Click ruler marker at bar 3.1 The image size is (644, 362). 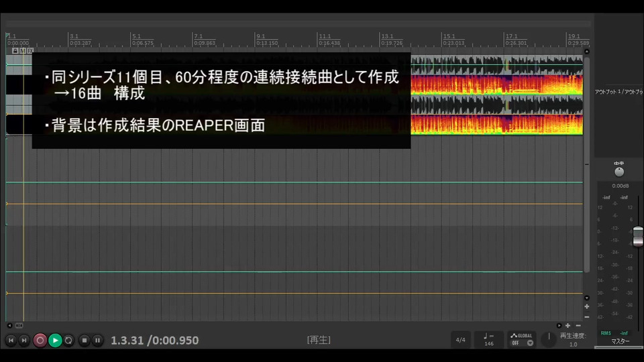point(74,36)
